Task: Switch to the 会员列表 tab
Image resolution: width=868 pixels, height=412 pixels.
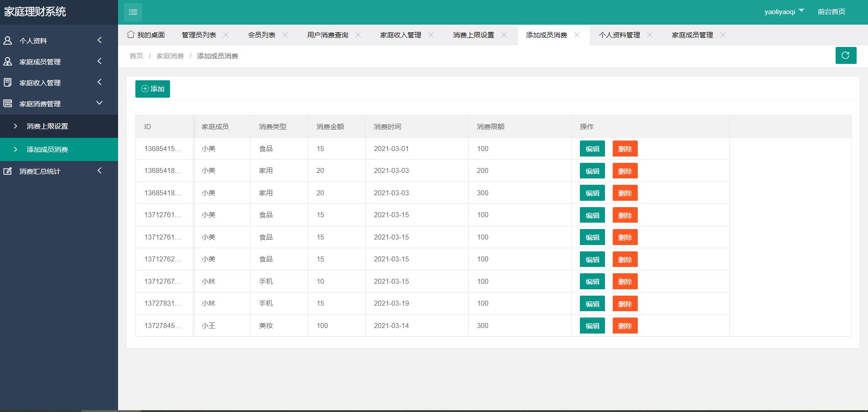Action: click(261, 35)
